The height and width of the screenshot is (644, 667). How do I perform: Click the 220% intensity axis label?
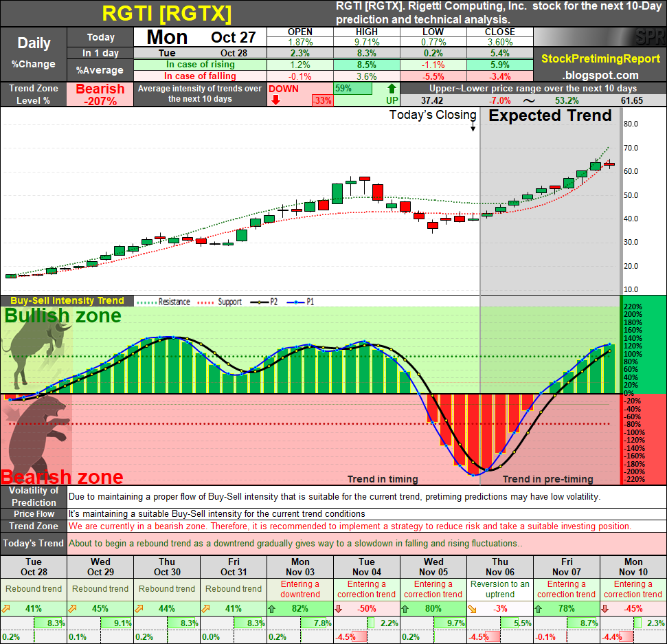tap(633, 307)
